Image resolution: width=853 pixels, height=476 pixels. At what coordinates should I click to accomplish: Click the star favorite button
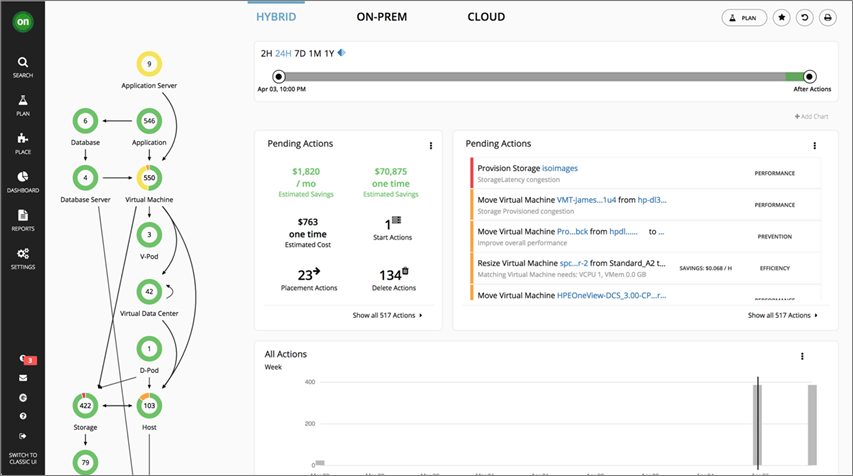782,18
